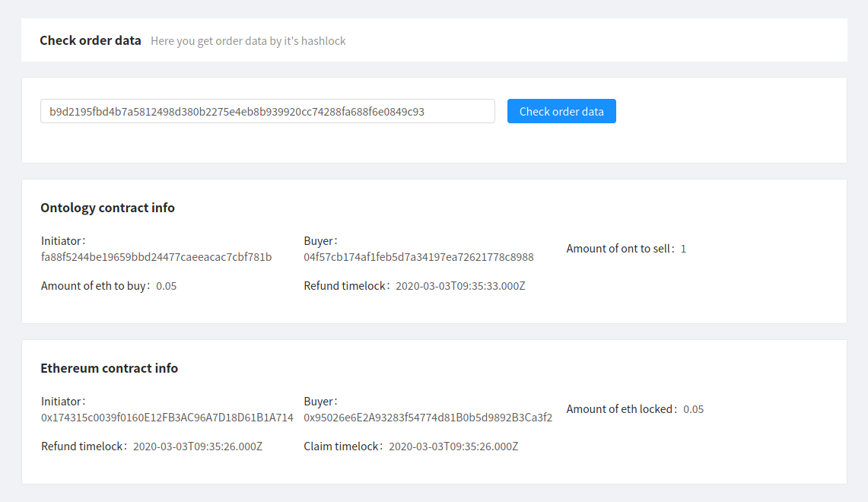This screenshot has width=868, height=502.
Task: Select Ethereum buyer address 0x95026e6E2A93283f54774d81B0b5d9892B3Ca3f2
Action: coord(428,418)
